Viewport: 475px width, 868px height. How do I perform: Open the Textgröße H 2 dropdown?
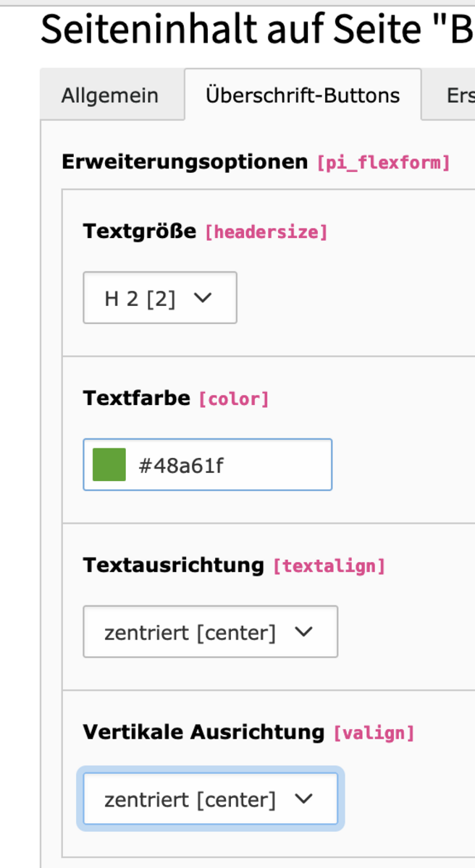coord(160,298)
